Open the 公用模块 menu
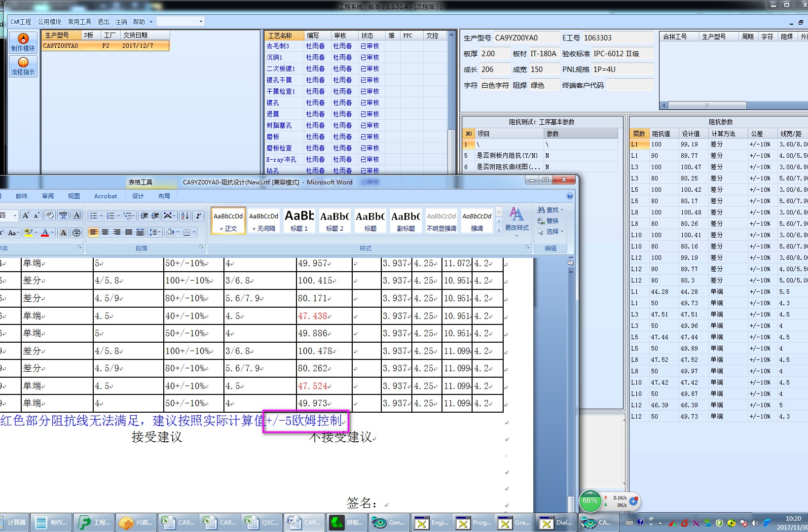808x532 pixels. (49, 22)
